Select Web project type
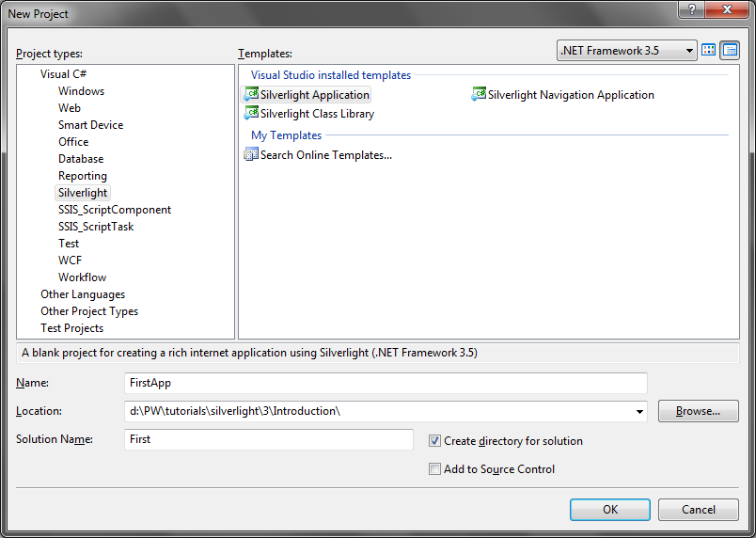The width and height of the screenshot is (756, 538). tap(70, 108)
